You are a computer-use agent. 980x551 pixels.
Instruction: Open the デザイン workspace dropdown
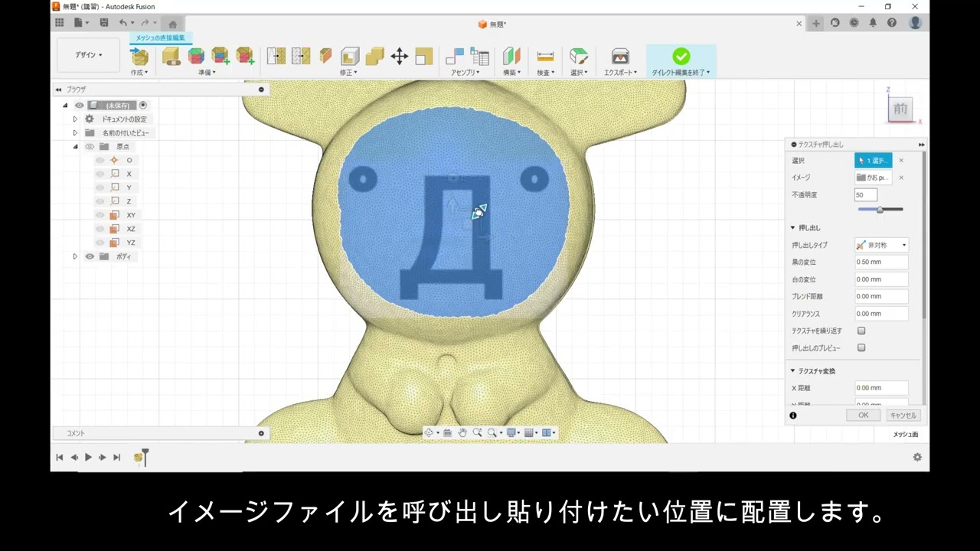click(x=88, y=55)
